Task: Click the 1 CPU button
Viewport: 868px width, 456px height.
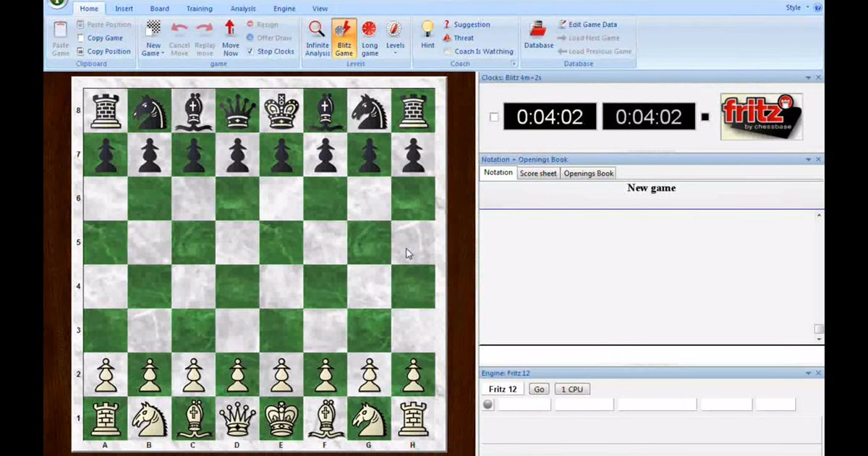Action: pyautogui.click(x=571, y=389)
